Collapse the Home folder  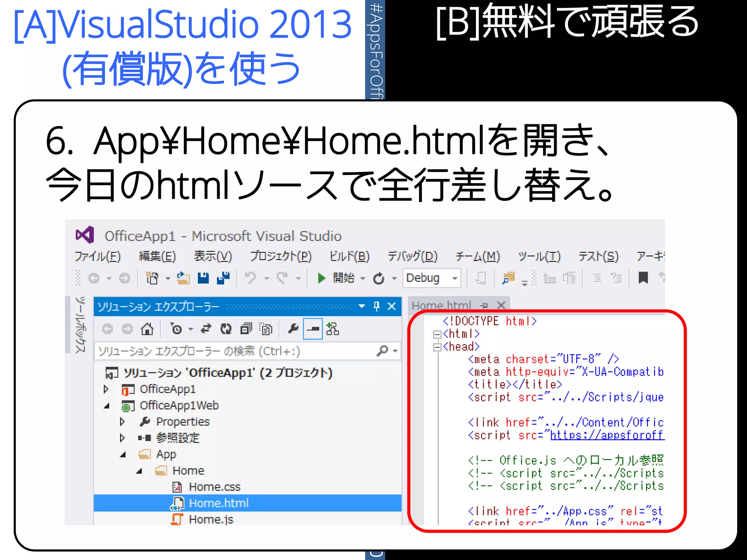point(139,471)
